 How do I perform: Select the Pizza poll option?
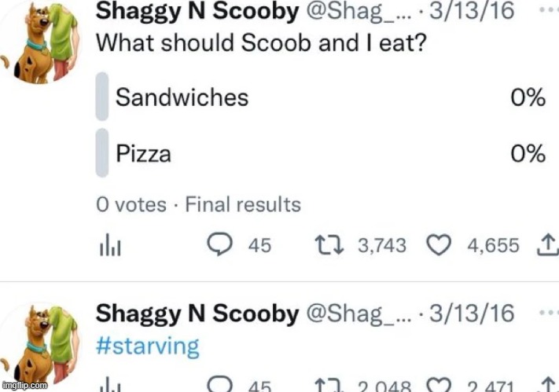click(143, 153)
